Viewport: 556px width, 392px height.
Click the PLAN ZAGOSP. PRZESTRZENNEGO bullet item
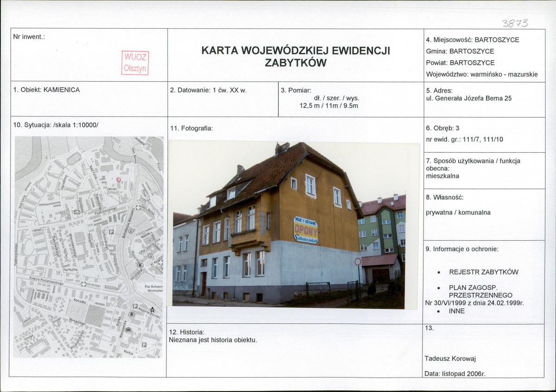pos(480,292)
